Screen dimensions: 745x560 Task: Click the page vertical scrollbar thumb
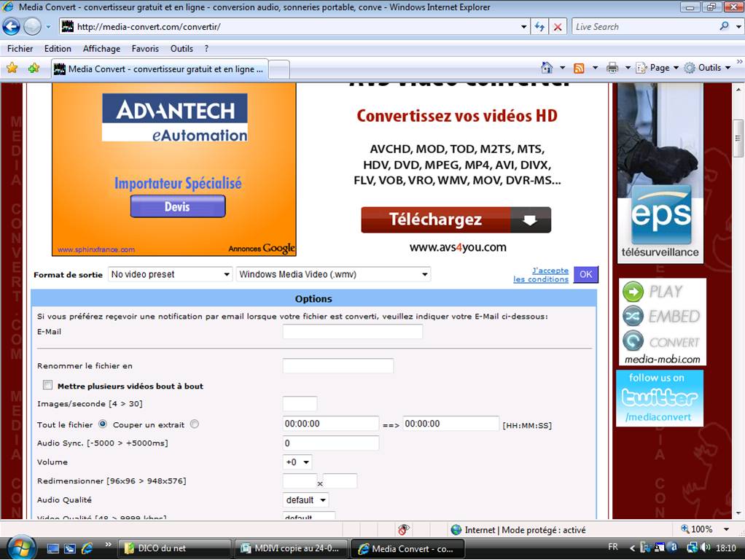tap(738, 138)
